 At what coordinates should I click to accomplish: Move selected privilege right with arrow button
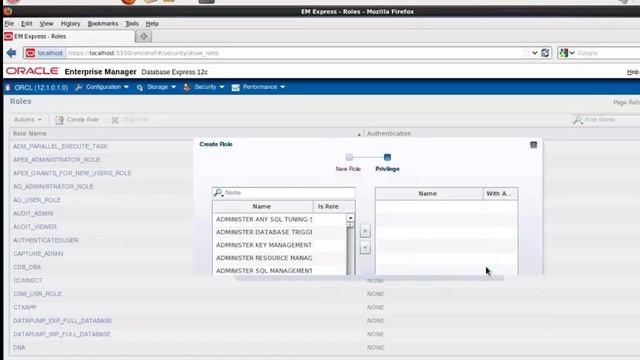tap(365, 231)
